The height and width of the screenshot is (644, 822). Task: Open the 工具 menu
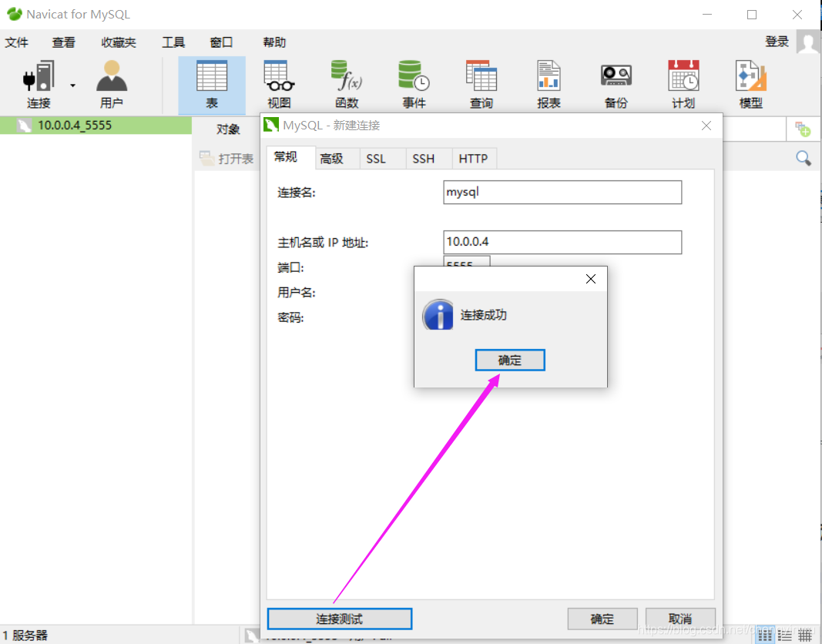(173, 42)
